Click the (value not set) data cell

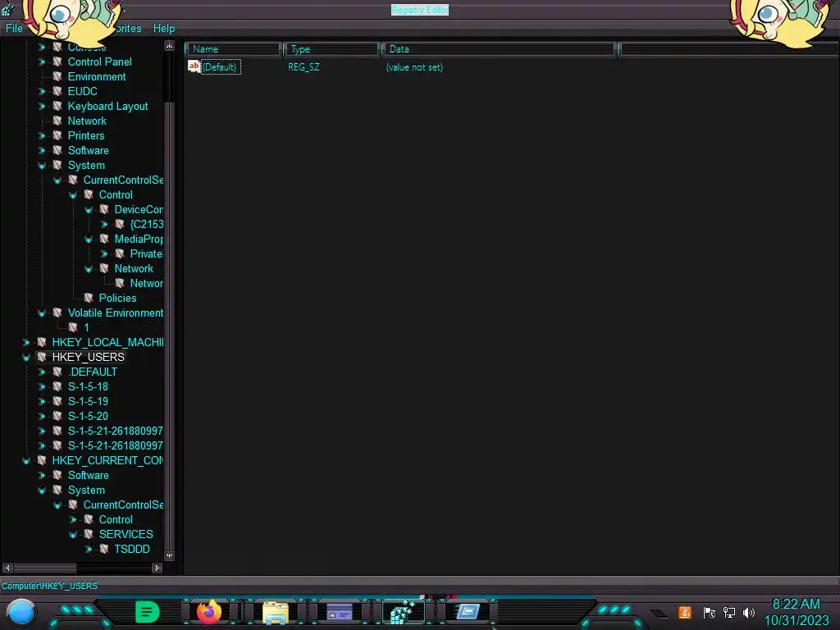pyautogui.click(x=414, y=67)
